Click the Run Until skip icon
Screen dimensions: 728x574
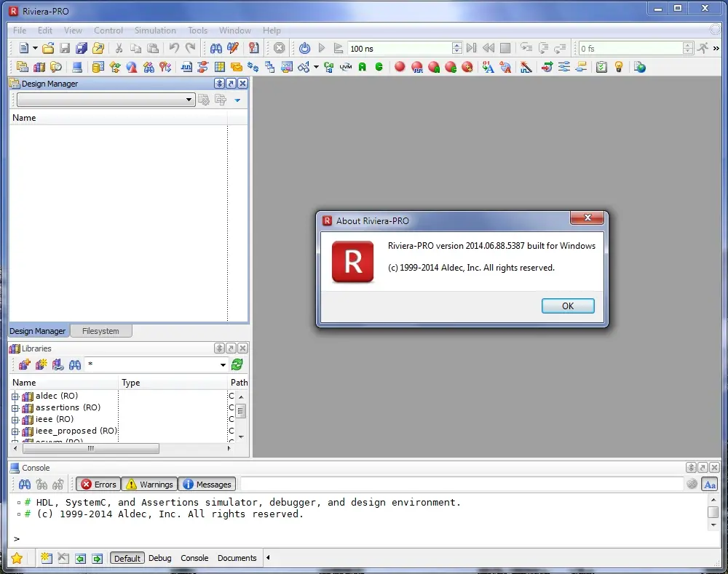[x=472, y=48]
